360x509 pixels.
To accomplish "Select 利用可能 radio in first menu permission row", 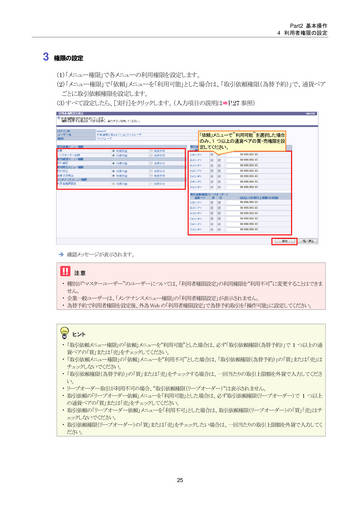I will pos(114,151).
